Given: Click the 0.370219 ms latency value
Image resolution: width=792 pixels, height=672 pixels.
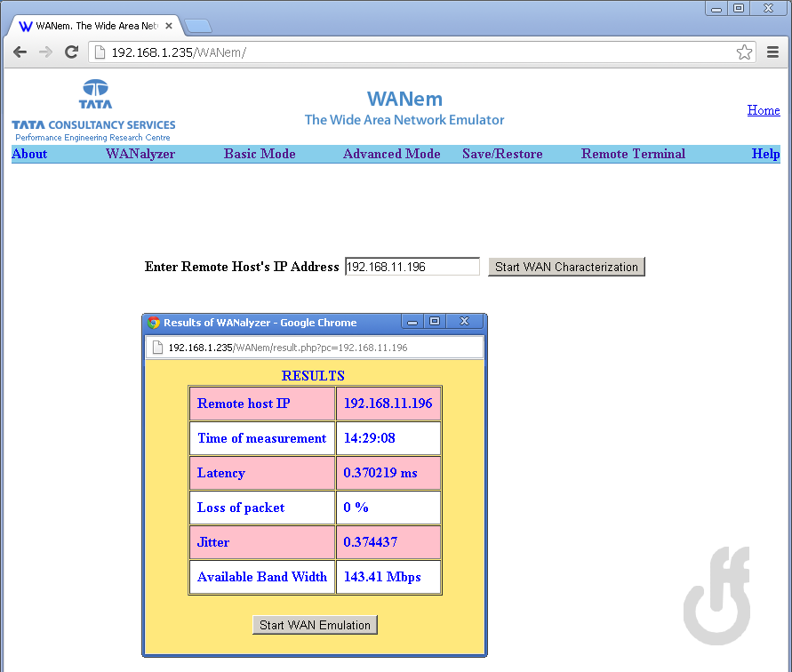Looking at the screenshot, I should [x=380, y=473].
